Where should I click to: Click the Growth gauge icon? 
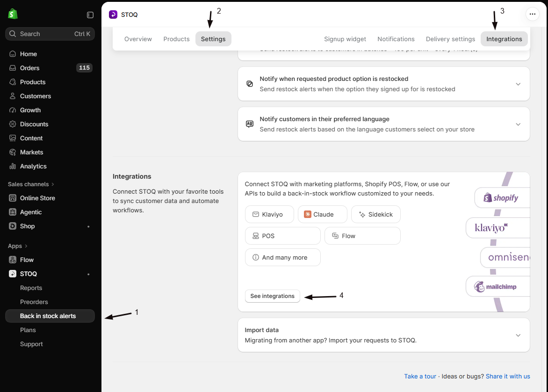pyautogui.click(x=13, y=110)
